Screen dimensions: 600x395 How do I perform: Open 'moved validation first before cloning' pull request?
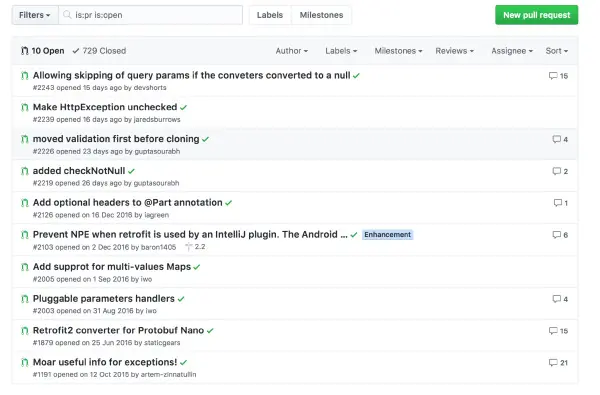(x=116, y=139)
